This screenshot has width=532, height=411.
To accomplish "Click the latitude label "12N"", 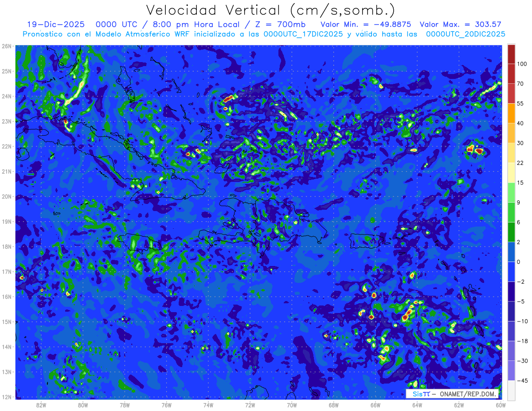I will point(7,397).
